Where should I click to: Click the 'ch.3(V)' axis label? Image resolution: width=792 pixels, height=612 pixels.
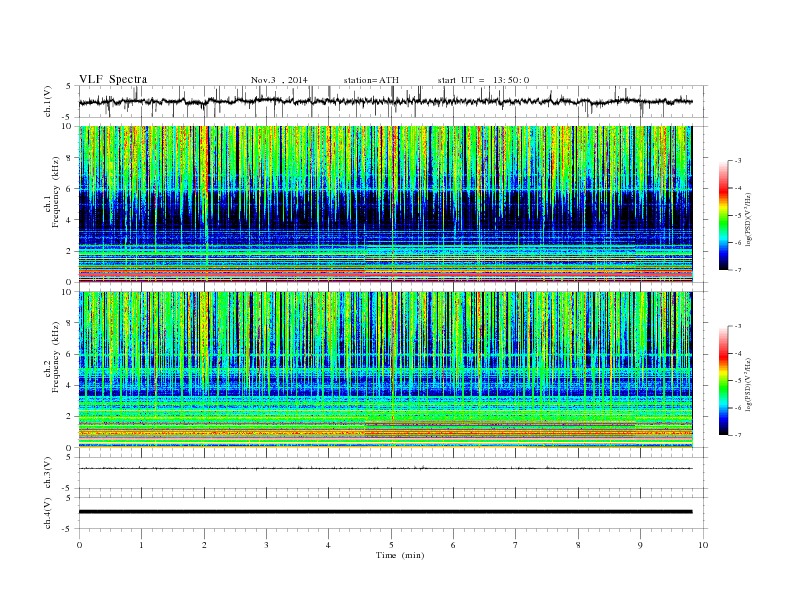48,473
